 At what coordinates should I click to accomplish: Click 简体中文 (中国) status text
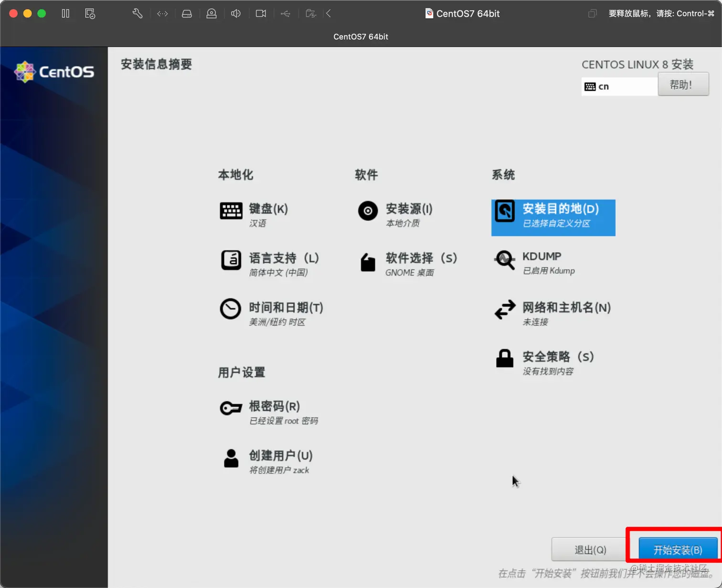pyautogui.click(x=278, y=273)
